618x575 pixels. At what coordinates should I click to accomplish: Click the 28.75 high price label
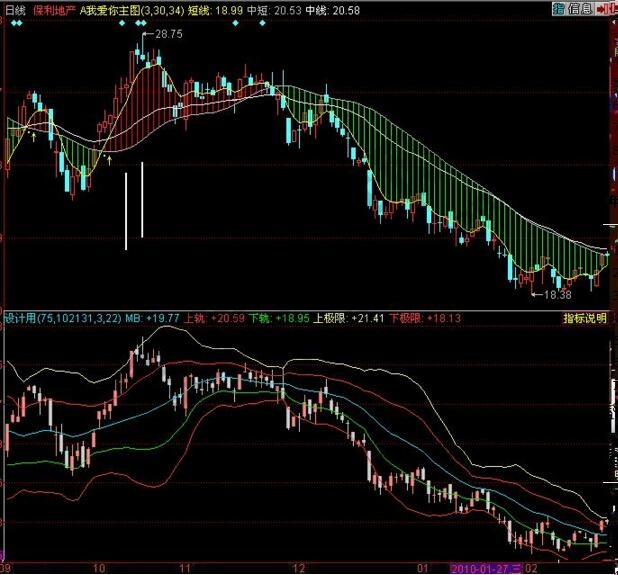point(169,35)
